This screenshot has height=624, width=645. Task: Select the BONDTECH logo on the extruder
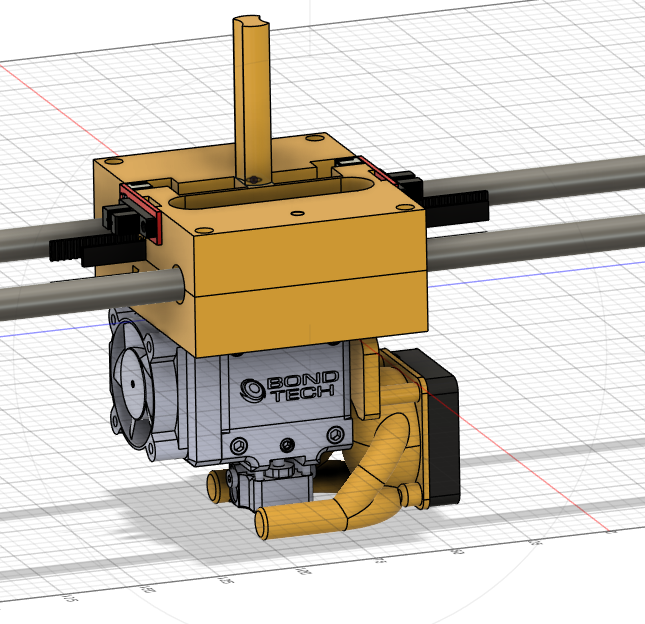(x=290, y=386)
